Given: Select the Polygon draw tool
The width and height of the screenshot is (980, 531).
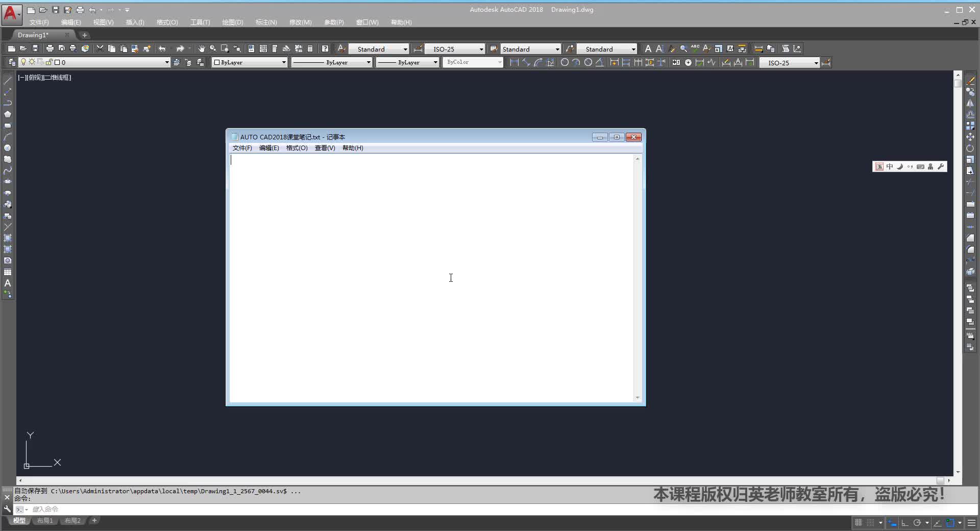Looking at the screenshot, I should (x=8, y=114).
